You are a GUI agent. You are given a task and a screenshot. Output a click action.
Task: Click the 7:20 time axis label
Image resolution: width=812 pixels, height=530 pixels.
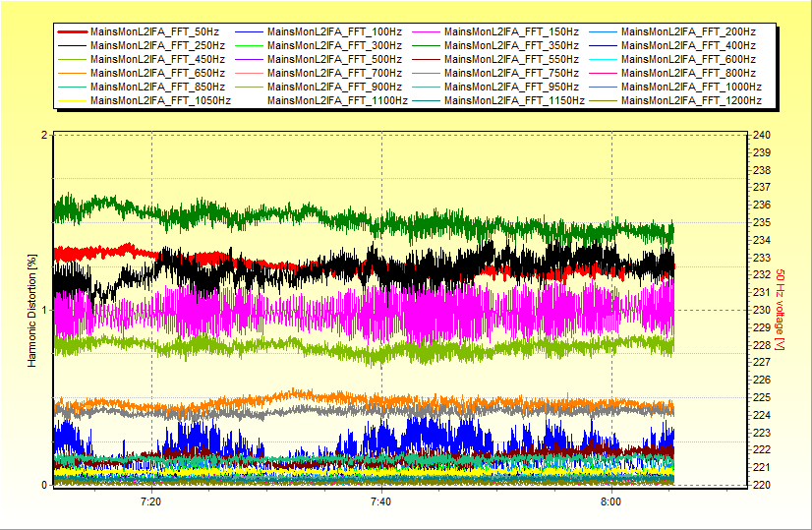click(151, 501)
